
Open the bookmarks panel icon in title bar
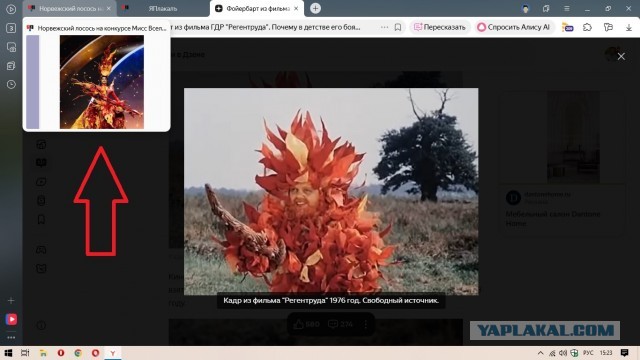pyautogui.click(x=546, y=9)
